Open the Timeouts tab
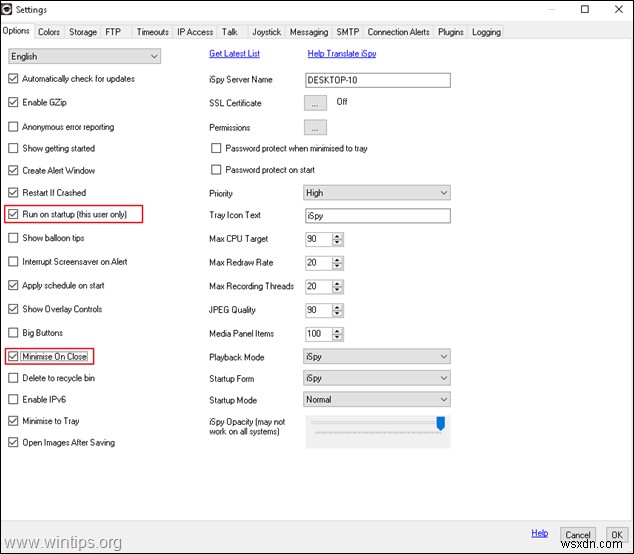634x554 pixels. point(152,32)
